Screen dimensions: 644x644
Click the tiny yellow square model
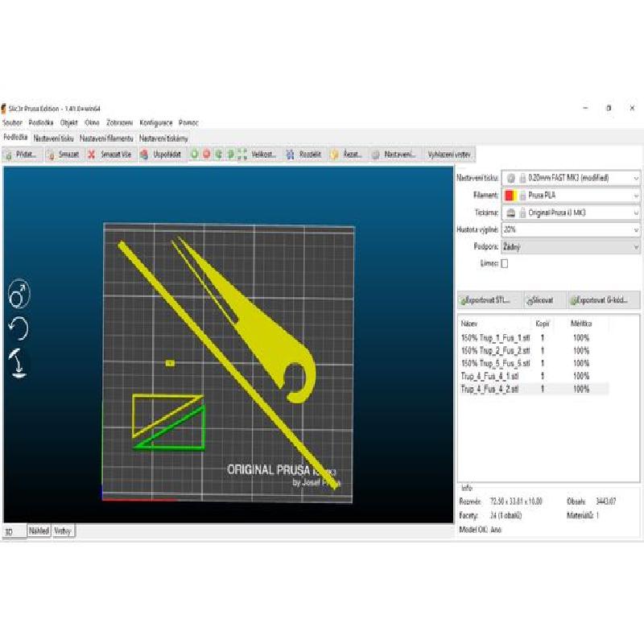pyautogui.click(x=170, y=363)
